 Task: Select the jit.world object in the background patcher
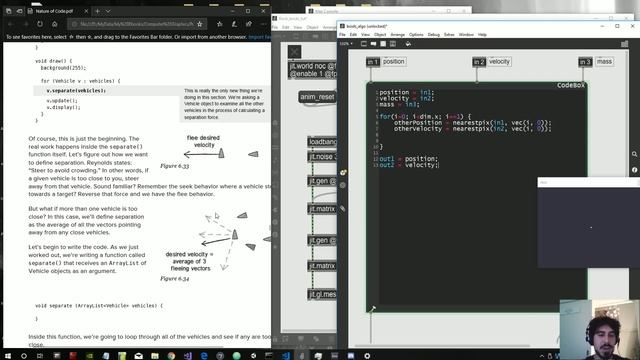click(312, 70)
